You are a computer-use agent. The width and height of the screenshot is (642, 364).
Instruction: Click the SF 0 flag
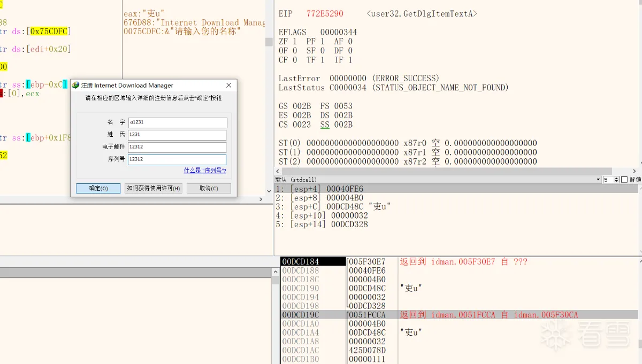click(315, 51)
